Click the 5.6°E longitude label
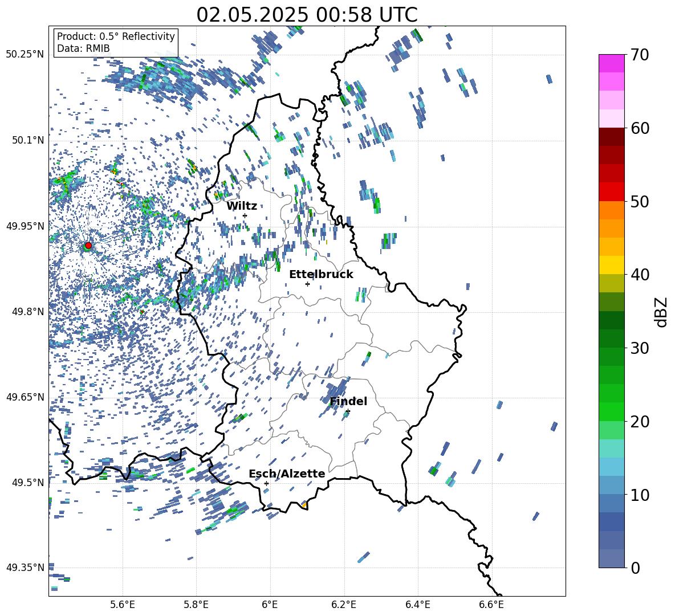 (123, 605)
